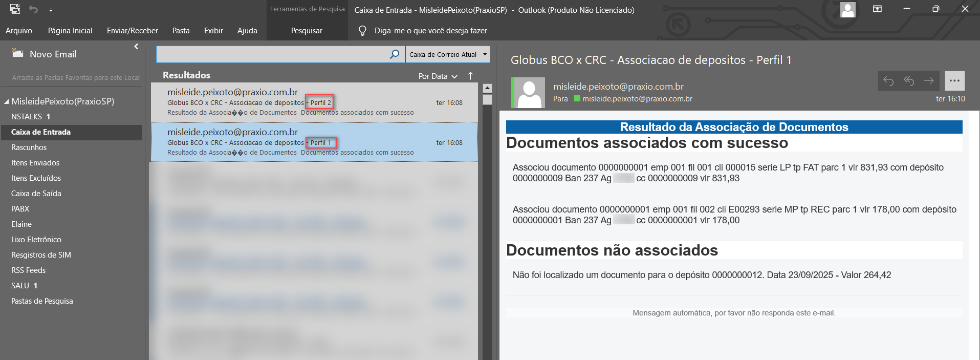Viewport: 980px width, 360px height.
Task: Open the Pasta ribbon tab
Action: tap(181, 31)
